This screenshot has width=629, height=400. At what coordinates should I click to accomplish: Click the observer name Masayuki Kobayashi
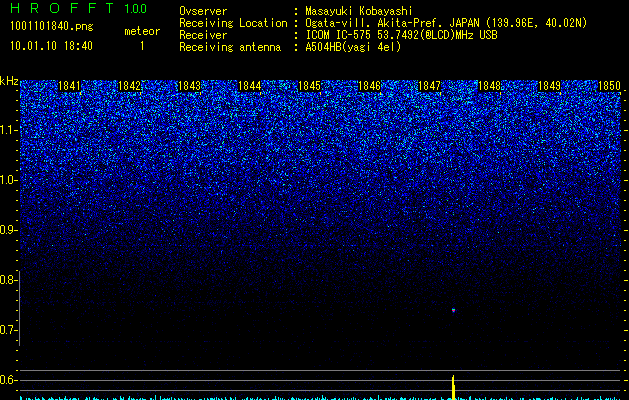point(359,11)
